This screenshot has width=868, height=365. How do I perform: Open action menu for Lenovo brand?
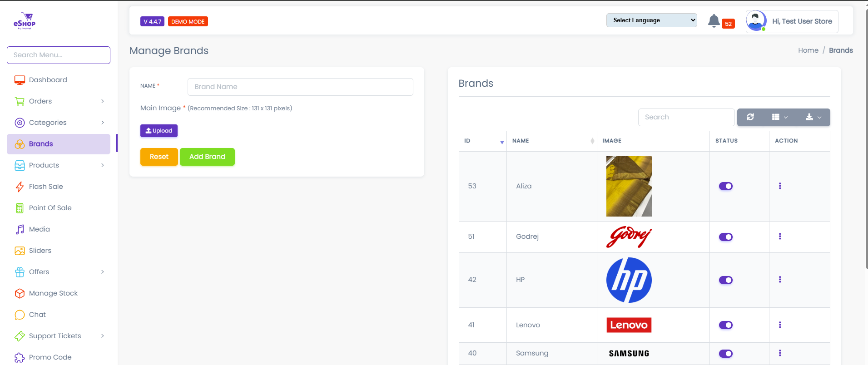(780, 325)
